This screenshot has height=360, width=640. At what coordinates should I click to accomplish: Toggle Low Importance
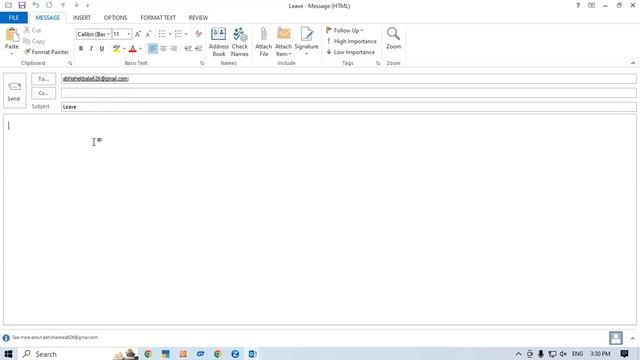(x=351, y=52)
